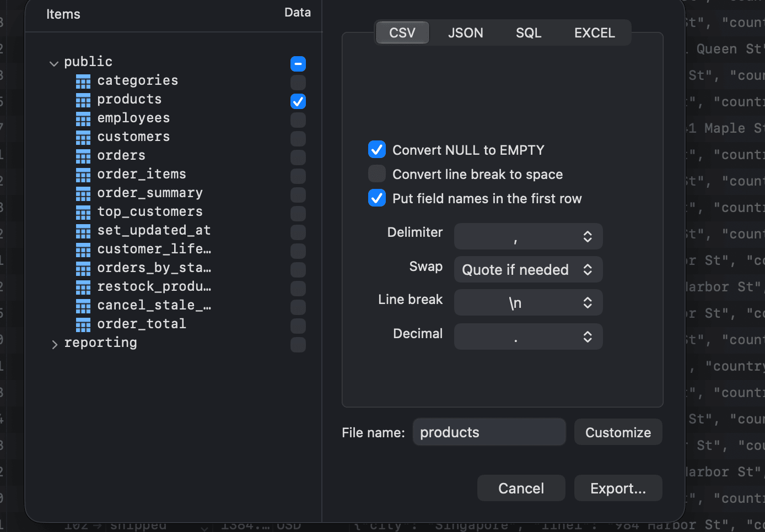765x532 pixels.
Task: Uncheck the products data checkbox
Action: click(298, 101)
